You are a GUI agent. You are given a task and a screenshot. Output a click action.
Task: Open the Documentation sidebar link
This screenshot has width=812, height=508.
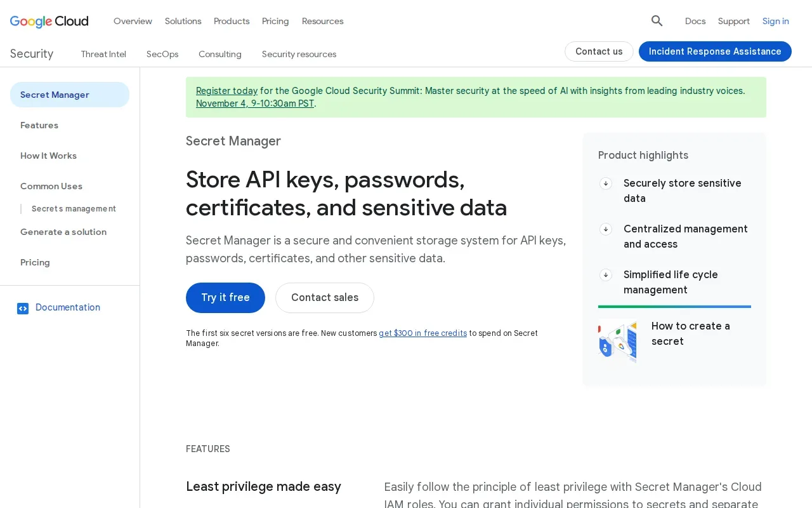pyautogui.click(x=68, y=307)
